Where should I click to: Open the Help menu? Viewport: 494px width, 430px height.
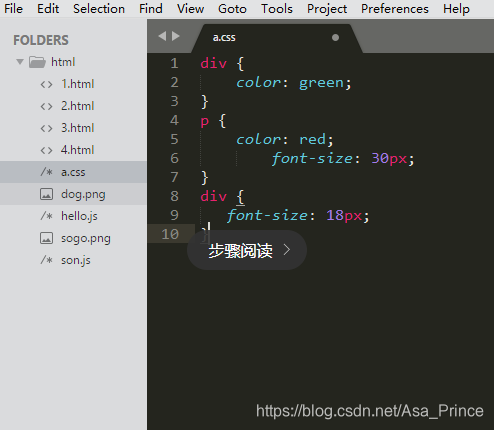tap(456, 9)
